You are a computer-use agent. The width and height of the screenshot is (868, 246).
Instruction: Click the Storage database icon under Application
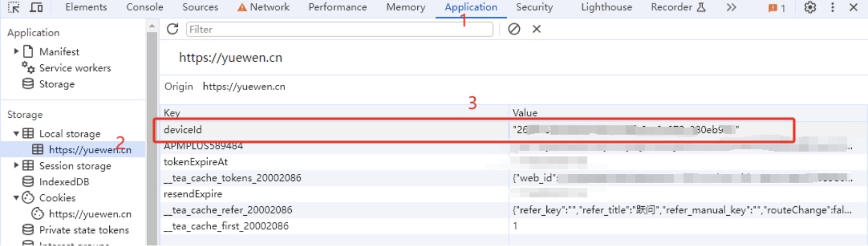[28, 84]
